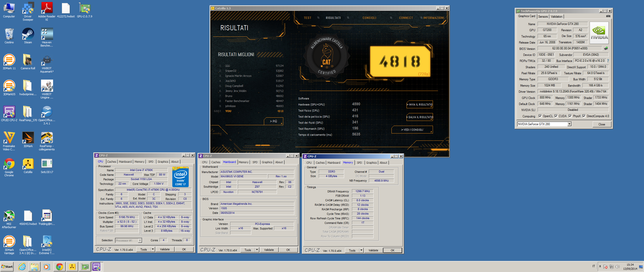Viewport: 644px width, 272px height.
Task: Select the 412272.hwbot file
Action: 66,10
